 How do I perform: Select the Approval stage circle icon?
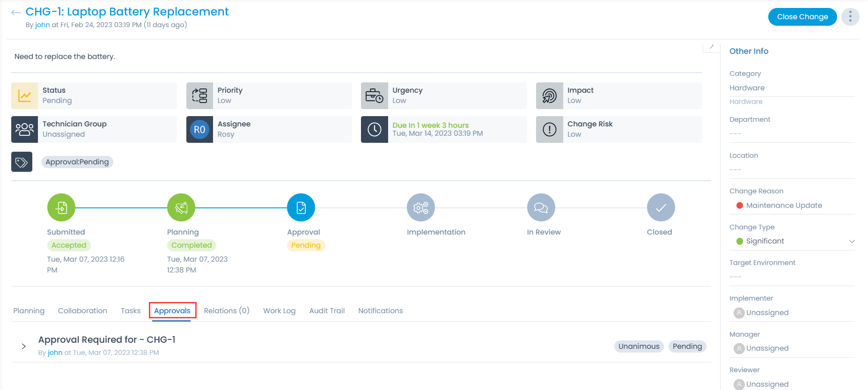pyautogui.click(x=301, y=207)
